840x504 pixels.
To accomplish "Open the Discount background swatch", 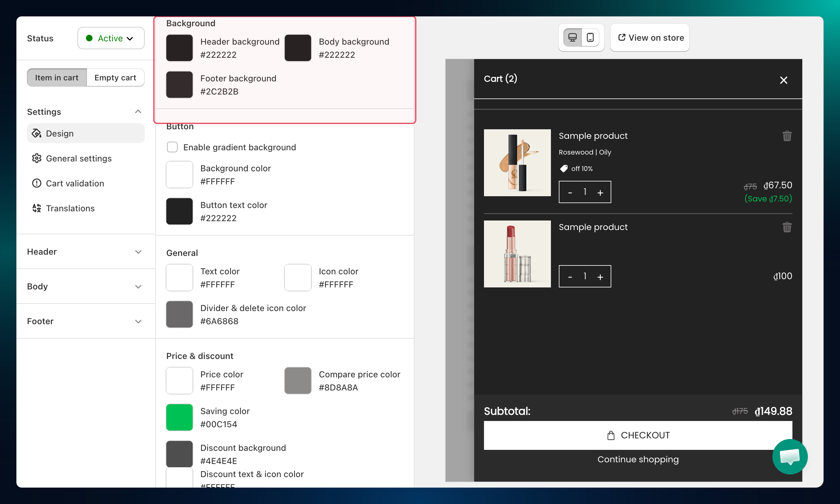I will (x=179, y=454).
